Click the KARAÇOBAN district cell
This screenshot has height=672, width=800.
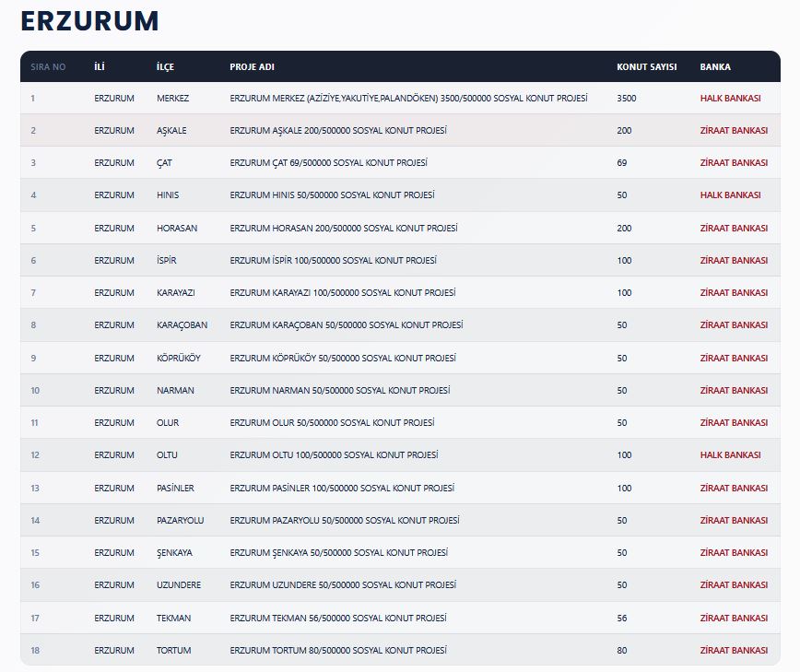pyautogui.click(x=182, y=325)
